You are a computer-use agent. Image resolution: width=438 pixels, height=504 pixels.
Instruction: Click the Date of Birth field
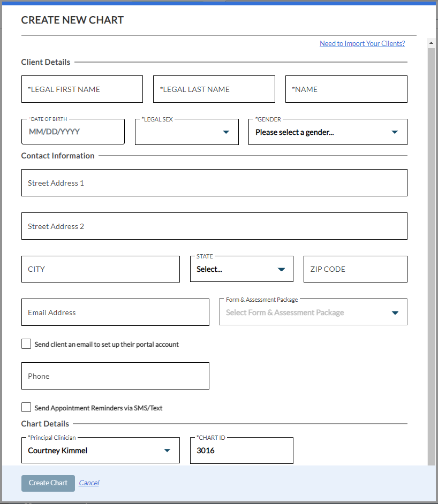click(73, 132)
